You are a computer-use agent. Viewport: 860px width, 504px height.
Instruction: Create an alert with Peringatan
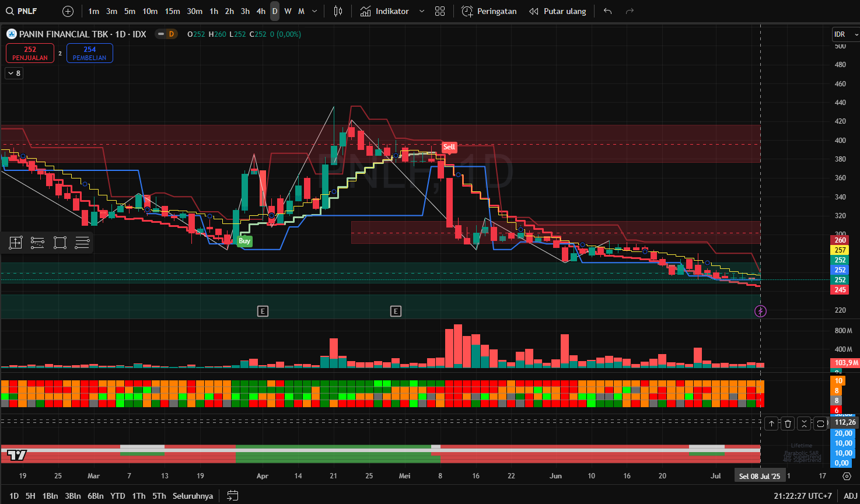click(x=489, y=11)
